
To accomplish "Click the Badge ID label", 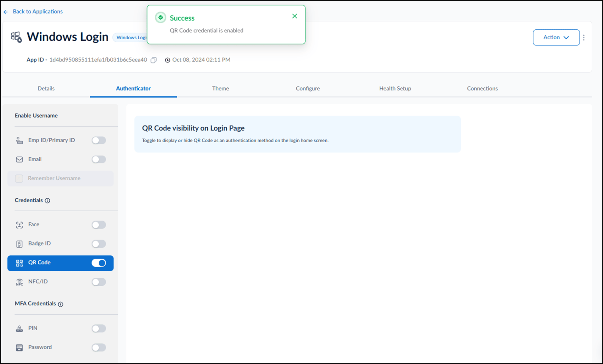I will 39,243.
